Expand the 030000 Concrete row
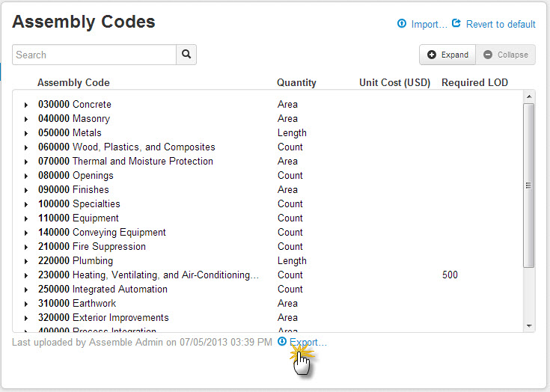The image size is (550, 392). point(26,105)
